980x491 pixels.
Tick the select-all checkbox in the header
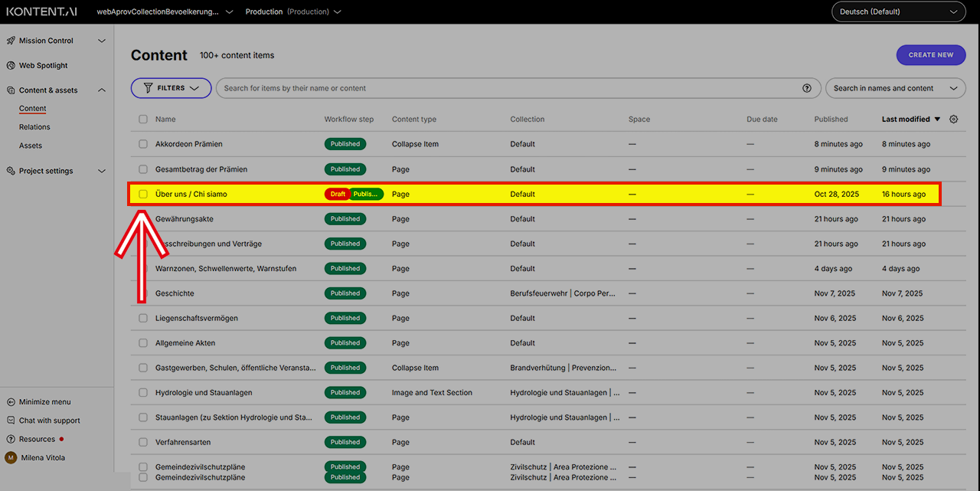pyautogui.click(x=143, y=119)
